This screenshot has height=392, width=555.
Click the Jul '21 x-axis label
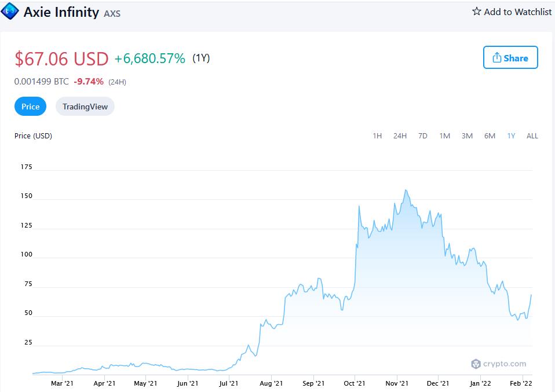coord(229,383)
